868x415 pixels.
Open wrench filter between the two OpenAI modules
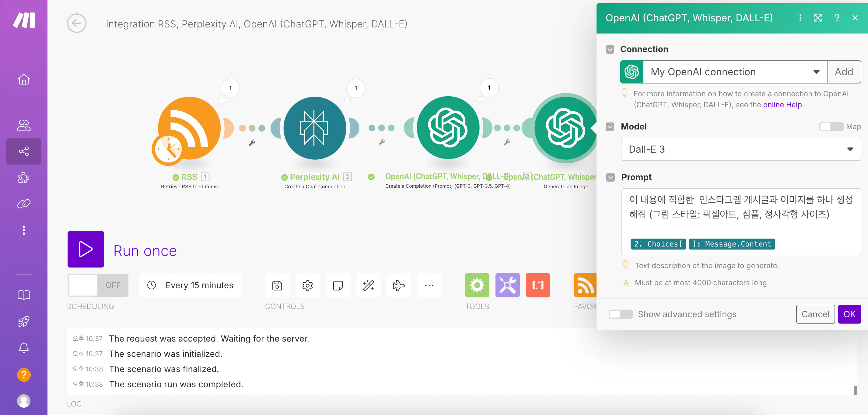[x=507, y=143]
